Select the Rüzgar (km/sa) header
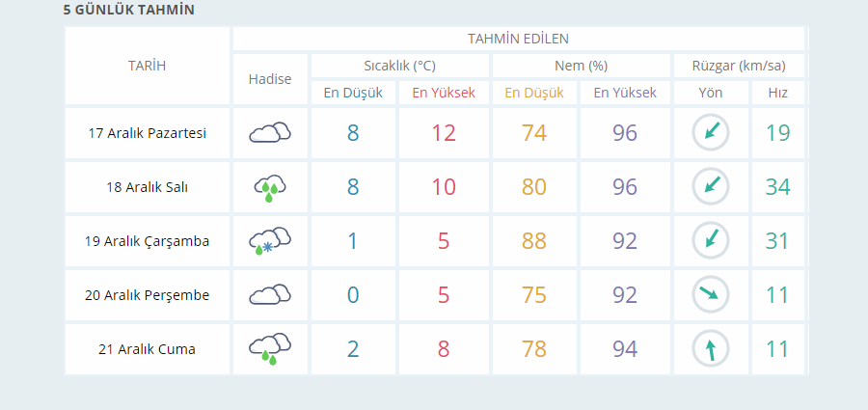 (x=739, y=66)
